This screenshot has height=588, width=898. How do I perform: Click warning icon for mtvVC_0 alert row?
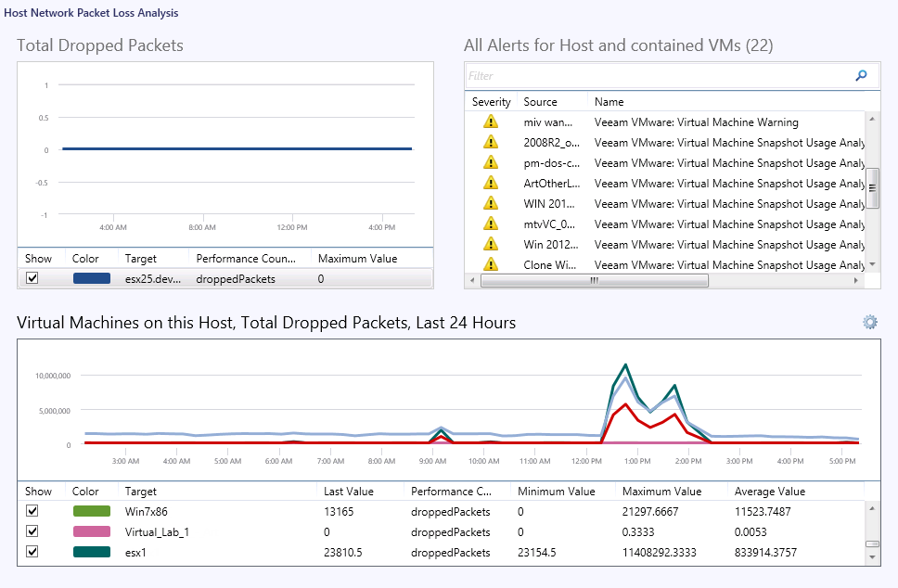(x=491, y=224)
